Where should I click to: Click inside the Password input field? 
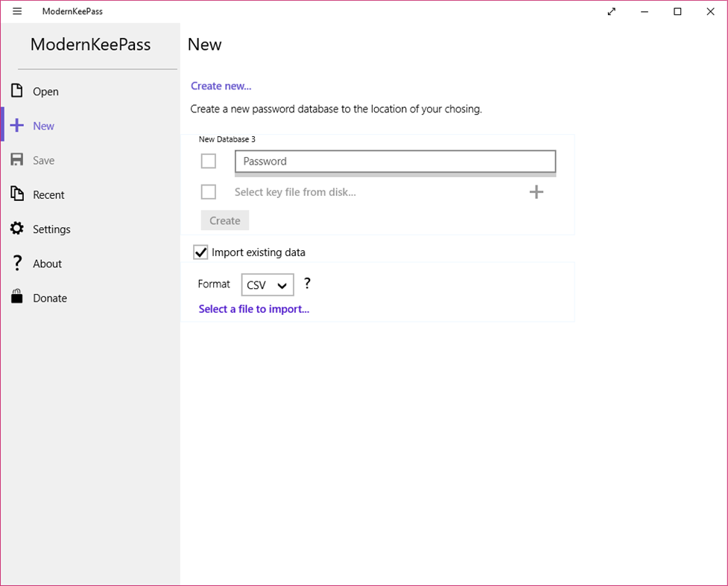[395, 161]
